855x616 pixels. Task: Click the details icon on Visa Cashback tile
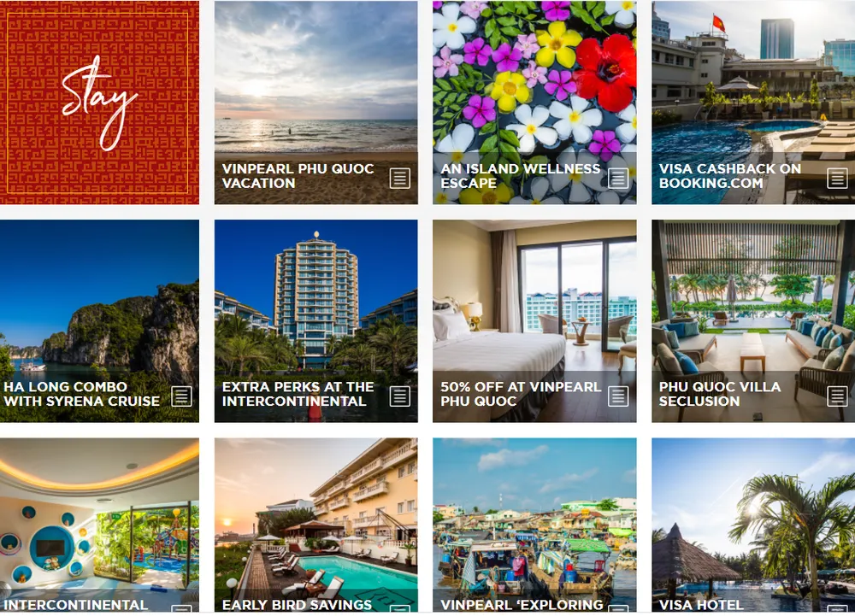[x=837, y=178]
